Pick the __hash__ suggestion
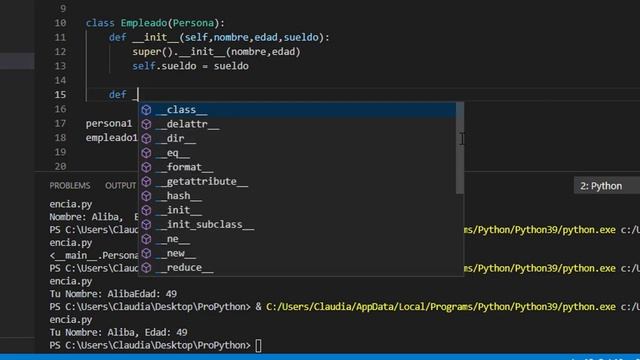This screenshot has width=640, height=360. pyautogui.click(x=298, y=196)
